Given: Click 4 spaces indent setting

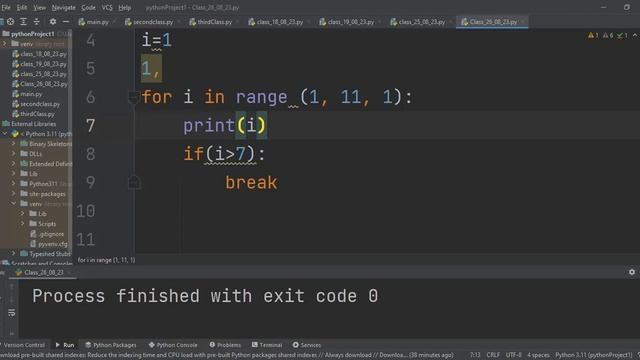Looking at the screenshot, I should pyautogui.click(x=538, y=355).
